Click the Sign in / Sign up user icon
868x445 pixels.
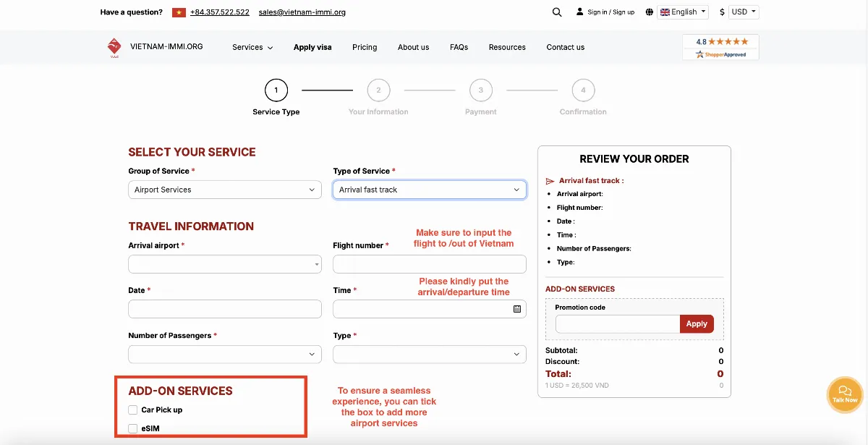tap(579, 12)
